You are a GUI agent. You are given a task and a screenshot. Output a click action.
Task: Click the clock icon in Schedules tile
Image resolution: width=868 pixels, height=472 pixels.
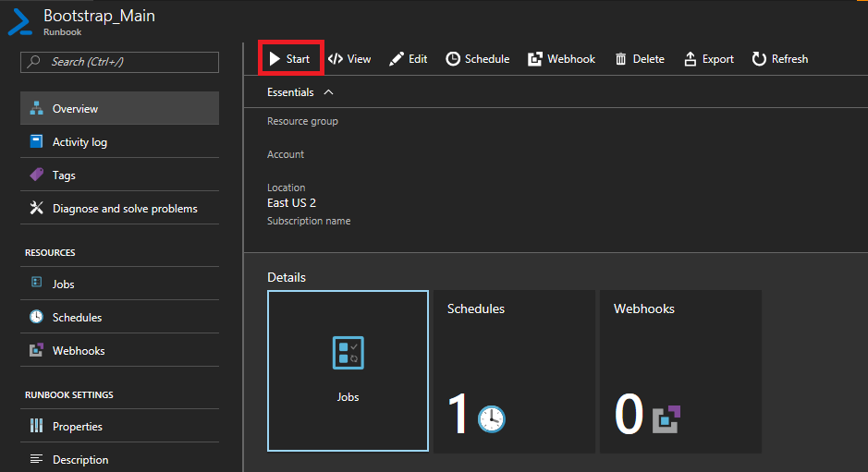click(492, 418)
